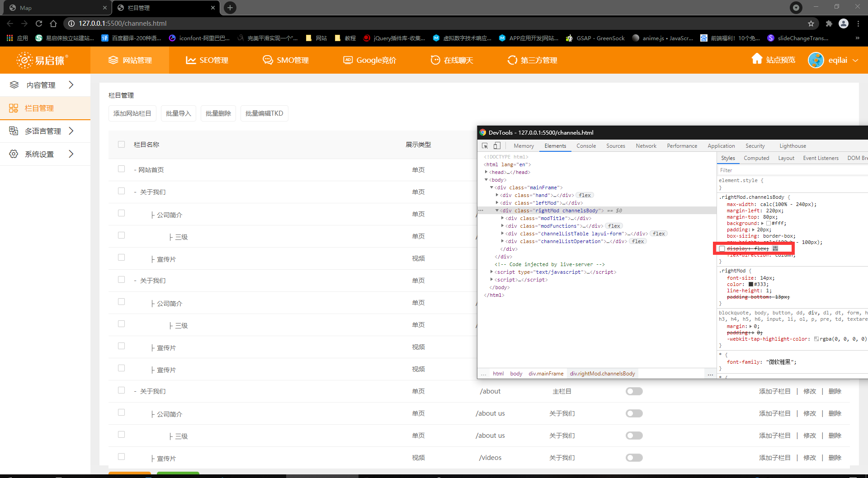
Task: Toggle the switch in the /videos row
Action: coord(634,458)
